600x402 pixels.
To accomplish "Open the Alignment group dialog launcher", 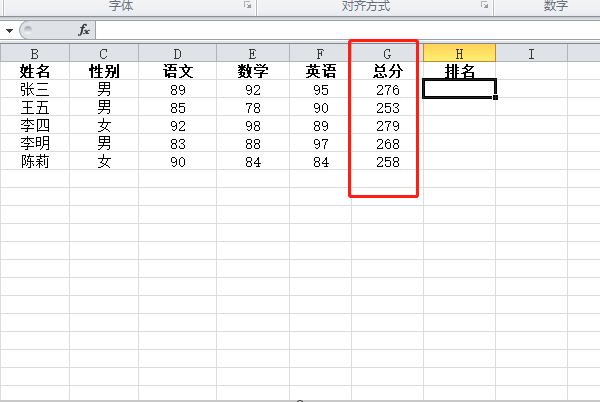I will point(485,5).
